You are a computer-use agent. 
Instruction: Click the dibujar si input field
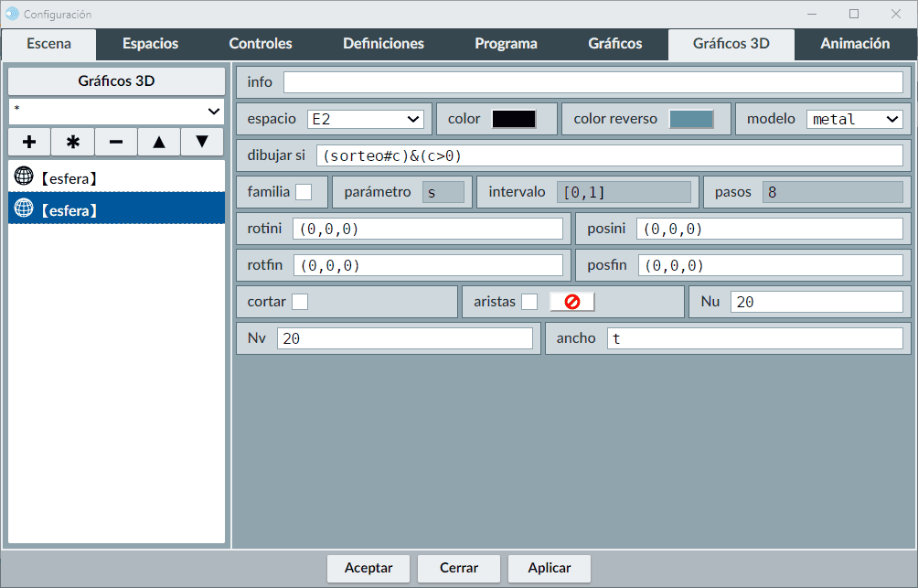[609, 155]
